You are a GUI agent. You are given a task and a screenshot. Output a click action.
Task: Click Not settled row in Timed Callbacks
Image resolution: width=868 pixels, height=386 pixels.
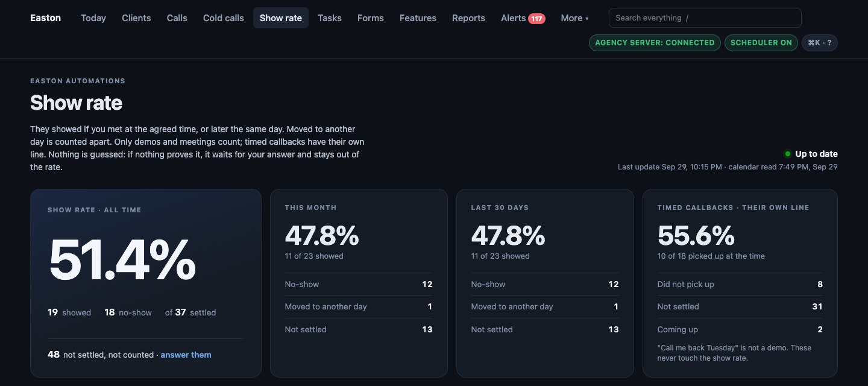click(740, 306)
